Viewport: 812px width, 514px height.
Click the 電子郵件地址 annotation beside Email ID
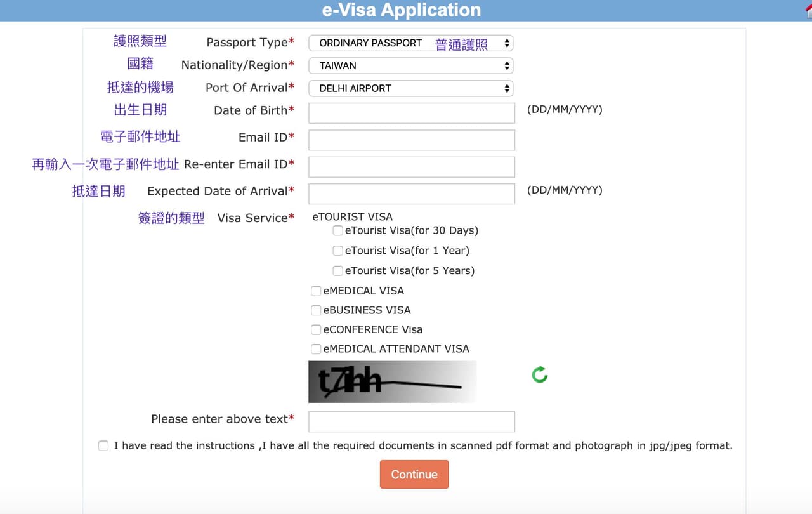point(140,136)
